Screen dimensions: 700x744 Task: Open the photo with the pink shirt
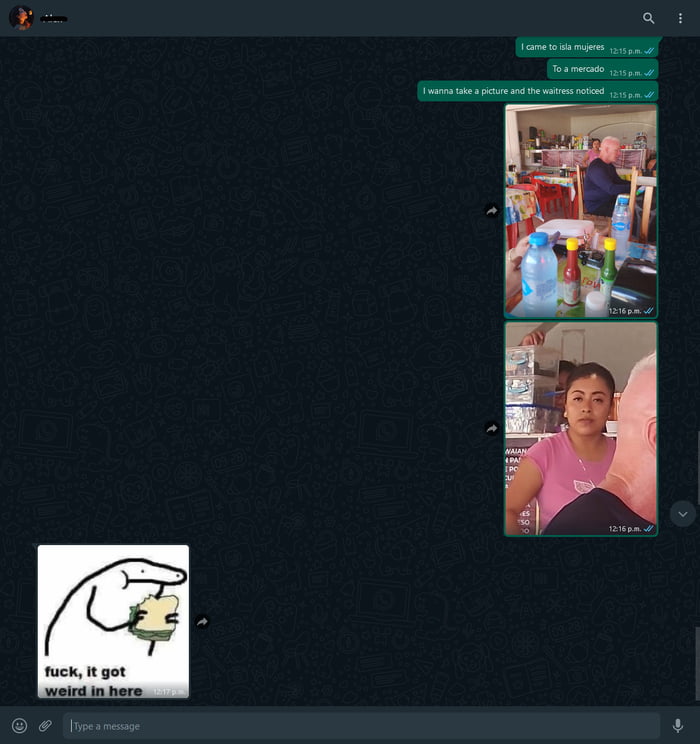pyautogui.click(x=580, y=428)
